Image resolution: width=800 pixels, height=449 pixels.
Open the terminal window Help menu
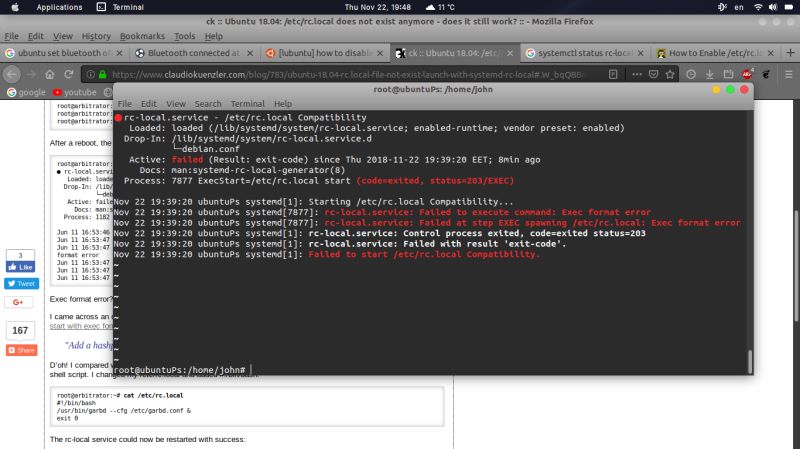click(x=283, y=104)
